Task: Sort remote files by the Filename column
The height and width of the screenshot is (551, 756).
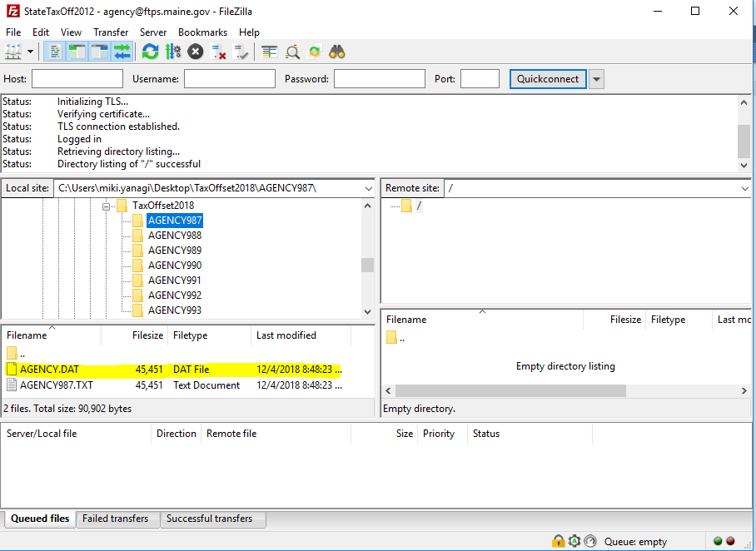Action: click(x=483, y=320)
